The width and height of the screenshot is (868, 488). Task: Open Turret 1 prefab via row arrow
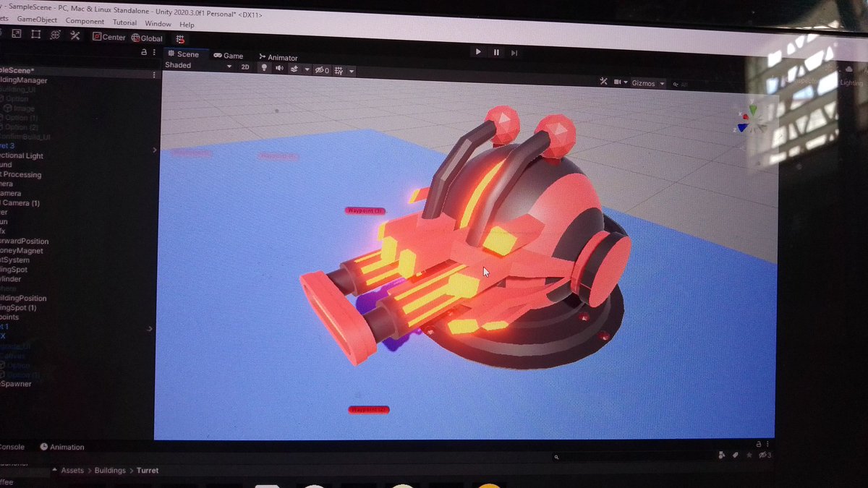149,328
